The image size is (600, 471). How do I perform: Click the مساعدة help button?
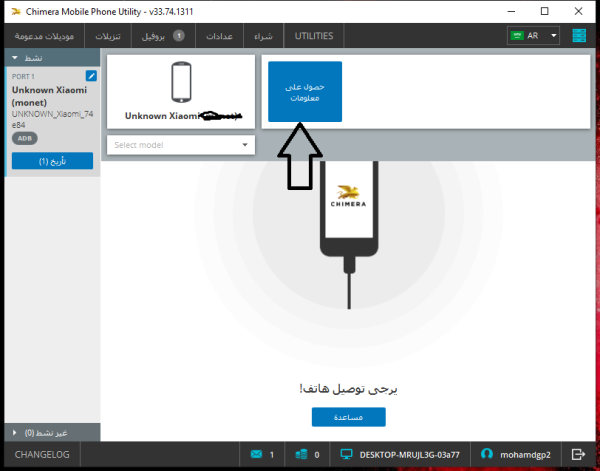coord(349,417)
